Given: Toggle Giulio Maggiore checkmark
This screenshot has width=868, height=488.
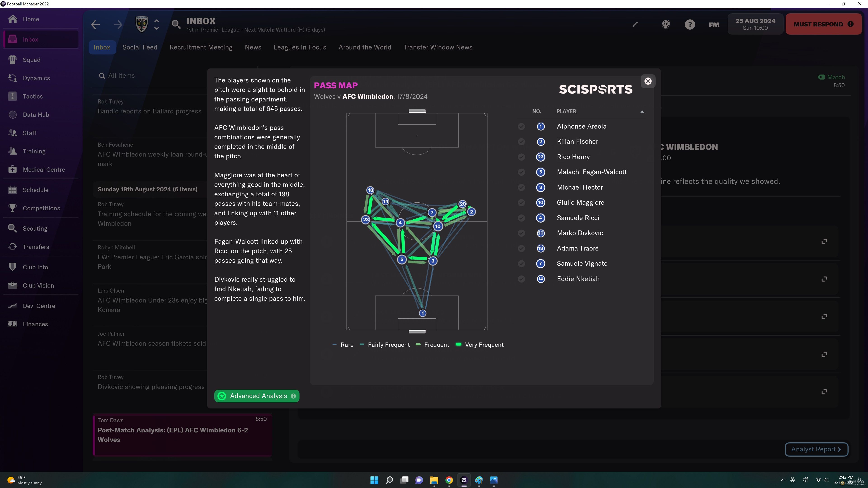Looking at the screenshot, I should click(521, 202).
